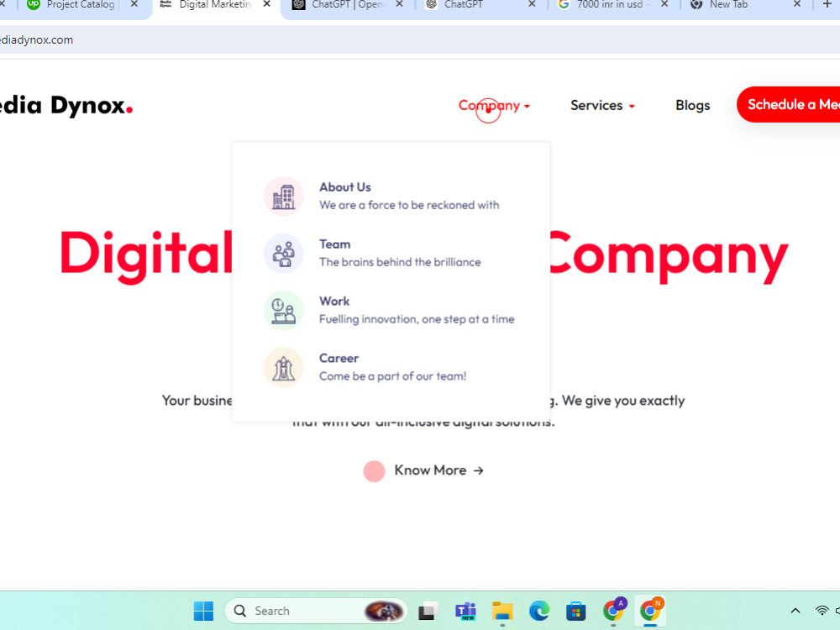840x630 pixels.
Task: Expand the Company dropdown menu
Action: 494,106
